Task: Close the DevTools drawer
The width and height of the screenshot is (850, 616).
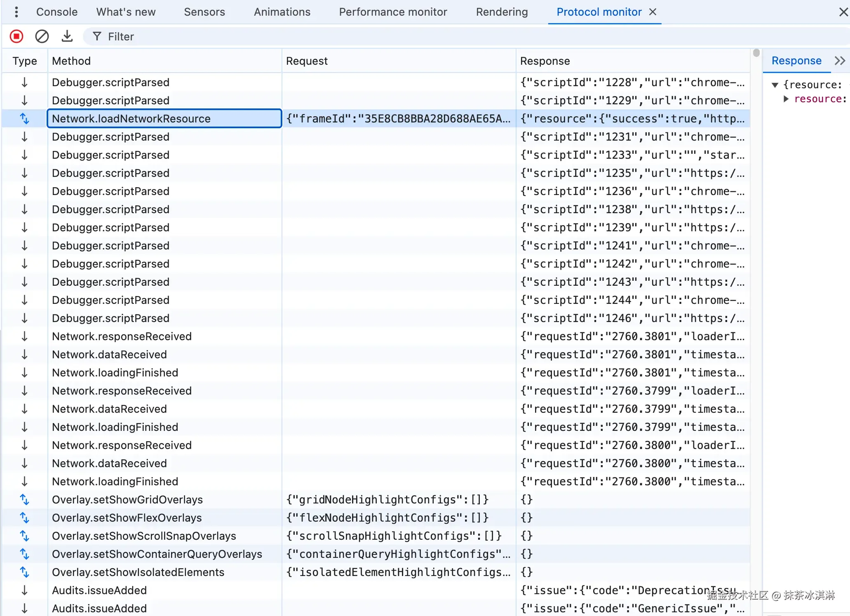Action: (843, 12)
